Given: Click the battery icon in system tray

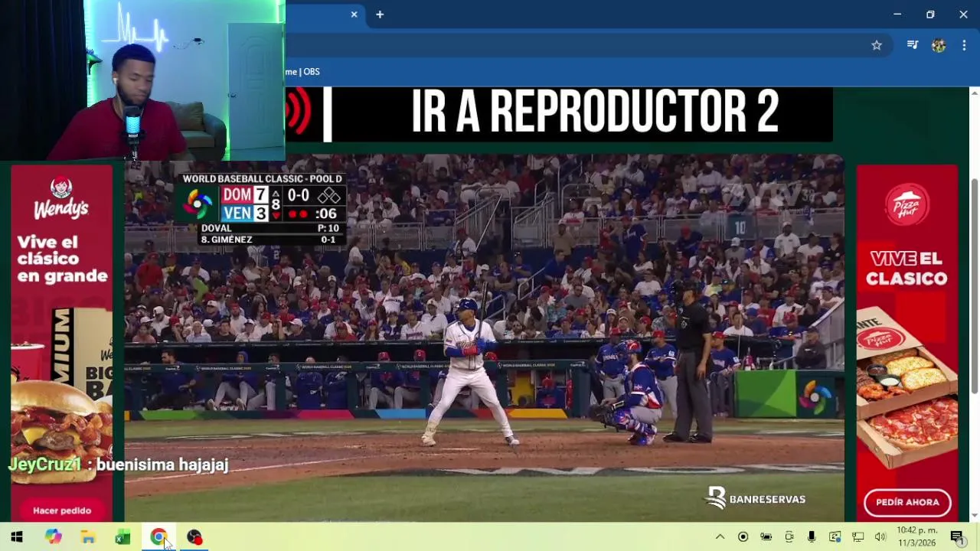Looking at the screenshot, I should [766, 537].
